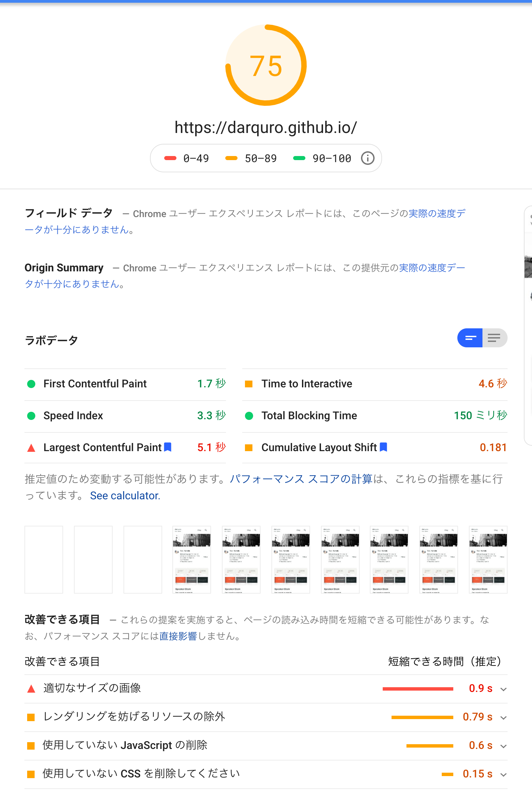
Task: Expand the レンダリングを妨げるリソースの除外 chevron
Action: point(503,718)
